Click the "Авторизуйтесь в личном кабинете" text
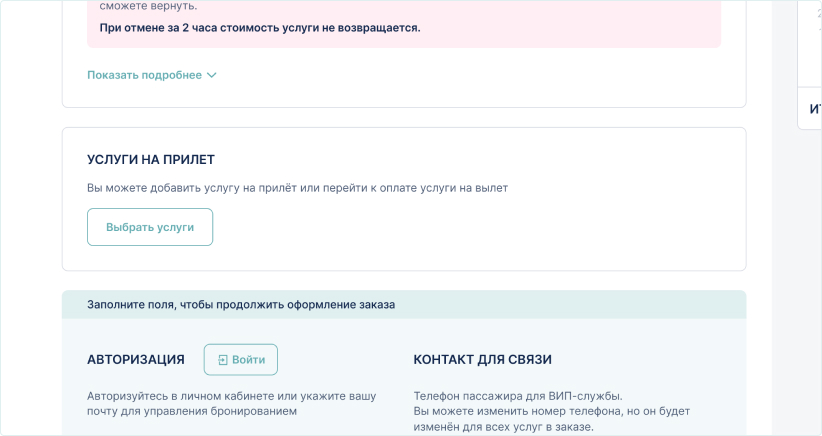Viewport: 822px width, 436px height. 231,396
